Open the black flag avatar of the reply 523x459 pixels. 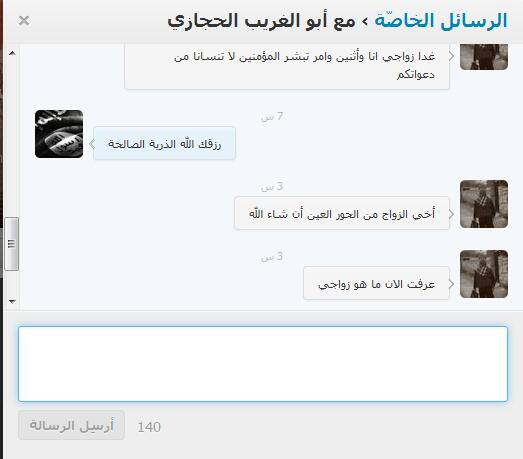59,134
